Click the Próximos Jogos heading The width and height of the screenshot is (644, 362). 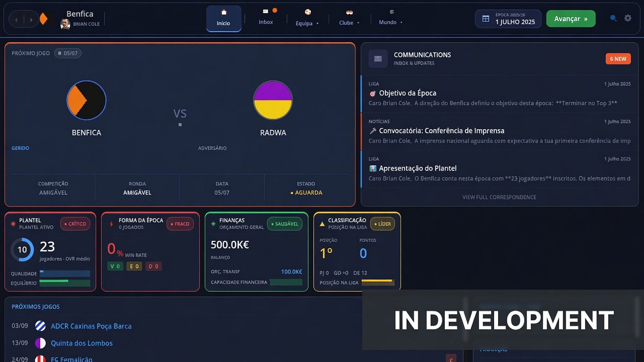pyautogui.click(x=36, y=307)
